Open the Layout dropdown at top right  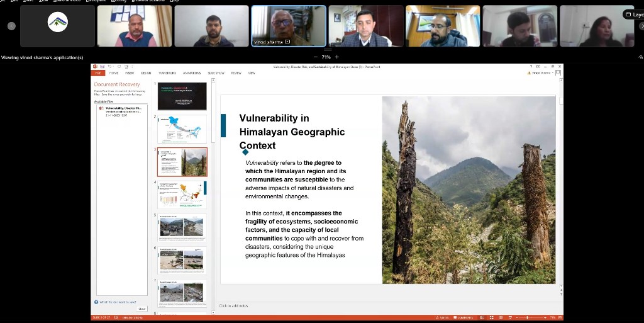(633, 14)
